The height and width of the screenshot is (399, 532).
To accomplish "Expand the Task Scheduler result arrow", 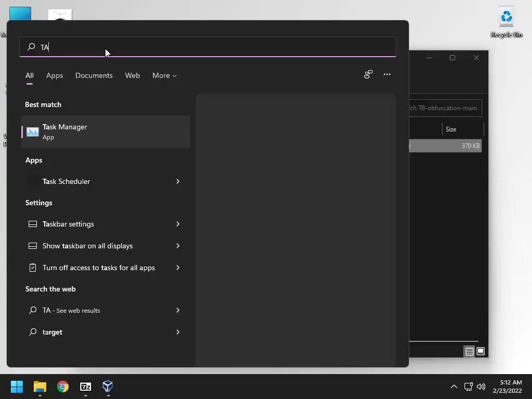I will [x=178, y=181].
